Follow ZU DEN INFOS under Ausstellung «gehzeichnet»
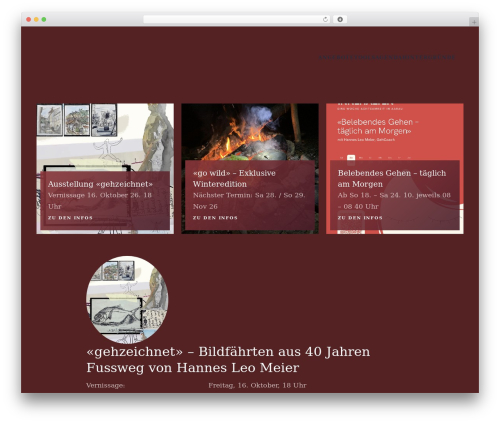The height and width of the screenshot is (423, 500). click(70, 218)
